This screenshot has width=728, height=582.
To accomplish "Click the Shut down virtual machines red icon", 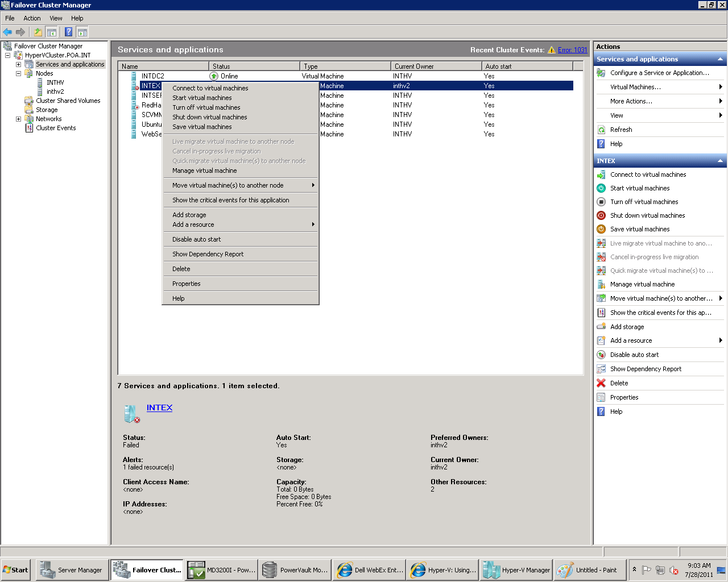I will [601, 215].
